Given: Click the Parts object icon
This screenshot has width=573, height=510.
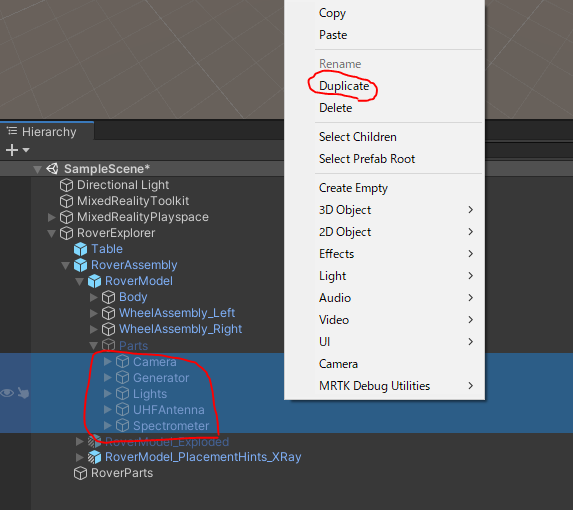Looking at the screenshot, I should 108,345.
